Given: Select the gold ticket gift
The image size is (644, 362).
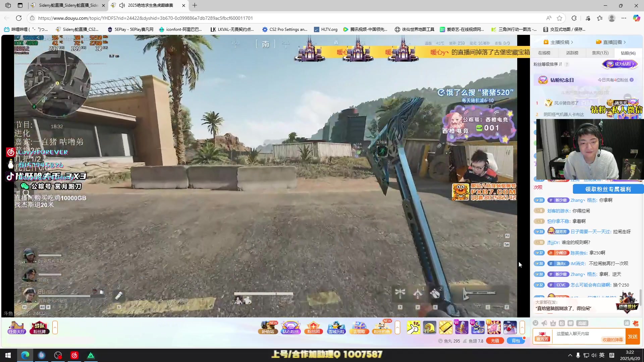Looking at the screenshot, I should point(445,327).
